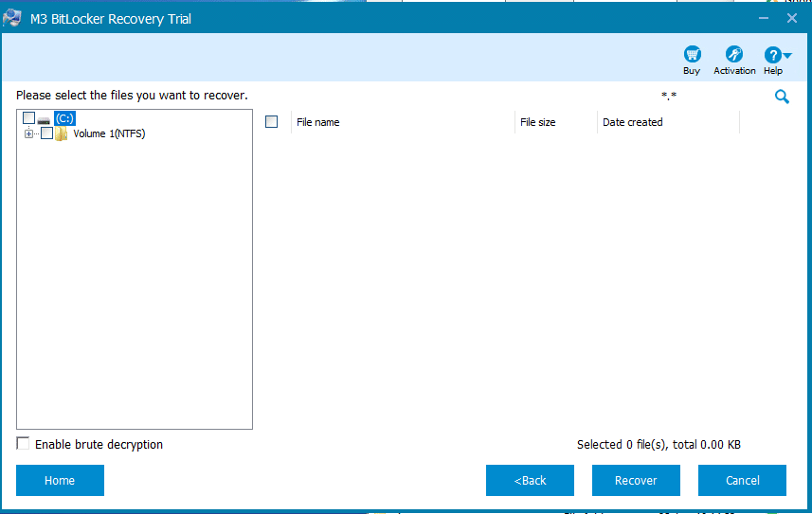Enable brute decryption checkbox

tap(23, 444)
